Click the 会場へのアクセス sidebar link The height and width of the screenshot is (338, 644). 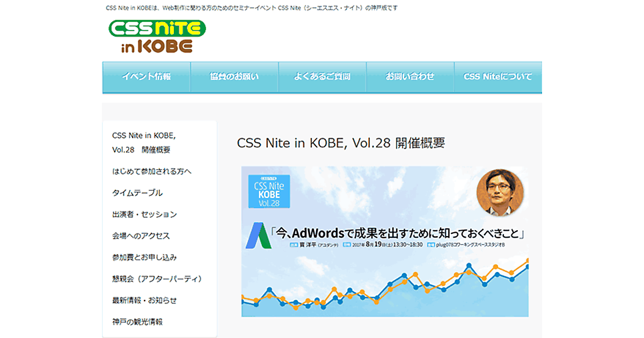(x=141, y=236)
